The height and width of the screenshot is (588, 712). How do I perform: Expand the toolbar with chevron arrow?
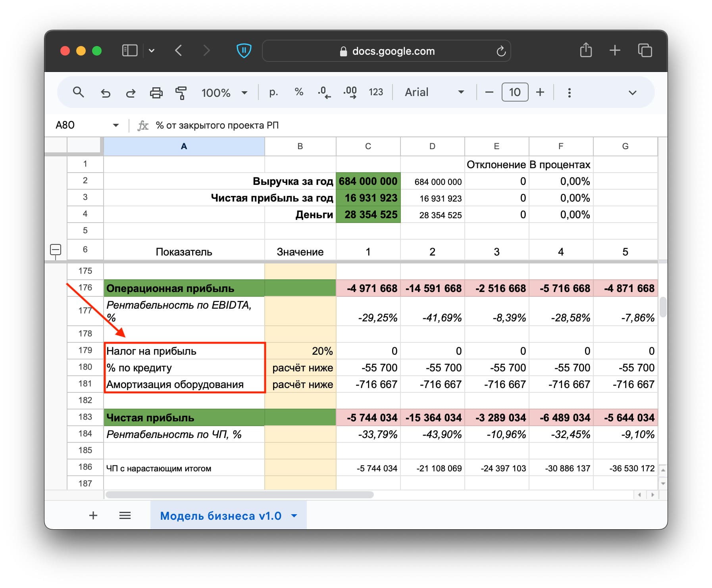(x=632, y=93)
